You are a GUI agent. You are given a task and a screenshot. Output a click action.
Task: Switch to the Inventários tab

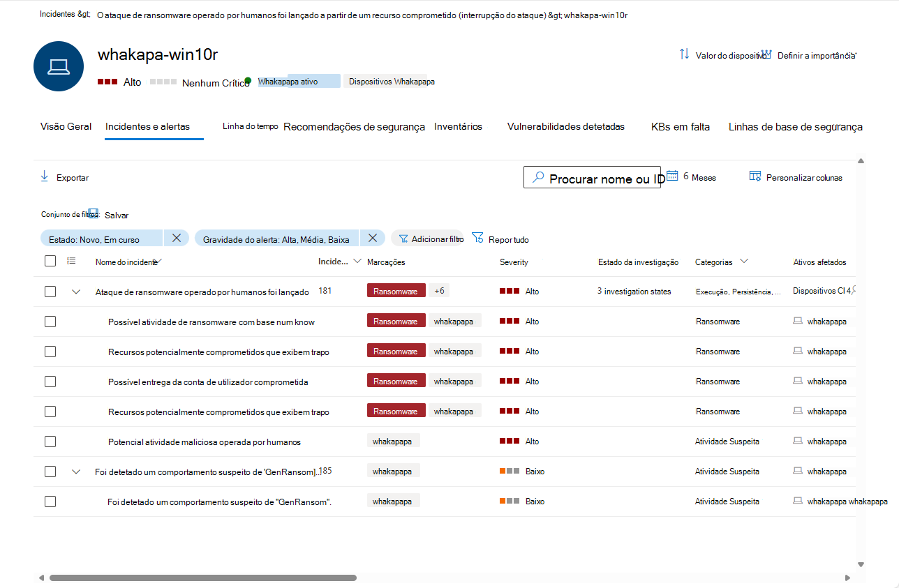[458, 127]
